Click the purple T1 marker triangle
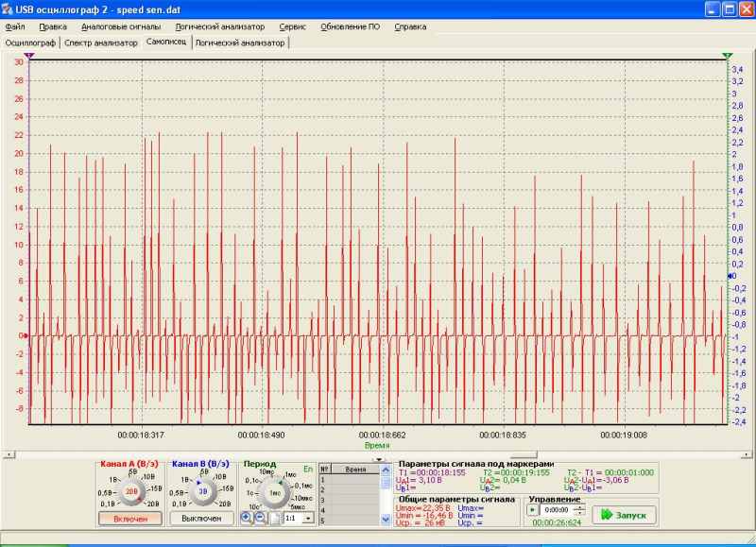This screenshot has width=756, height=547. (29, 57)
